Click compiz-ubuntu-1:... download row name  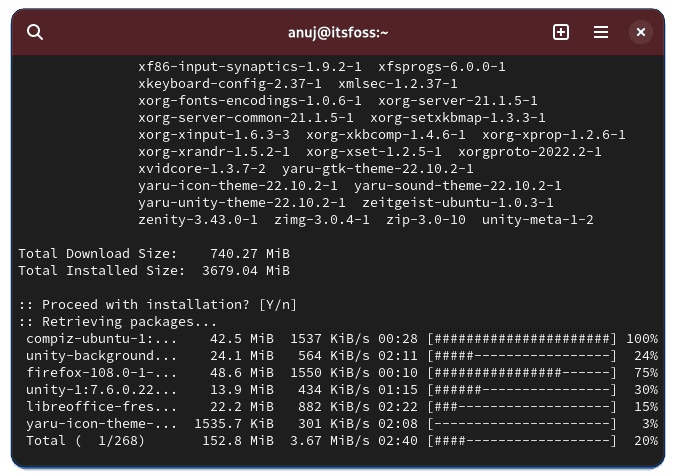[101, 339]
